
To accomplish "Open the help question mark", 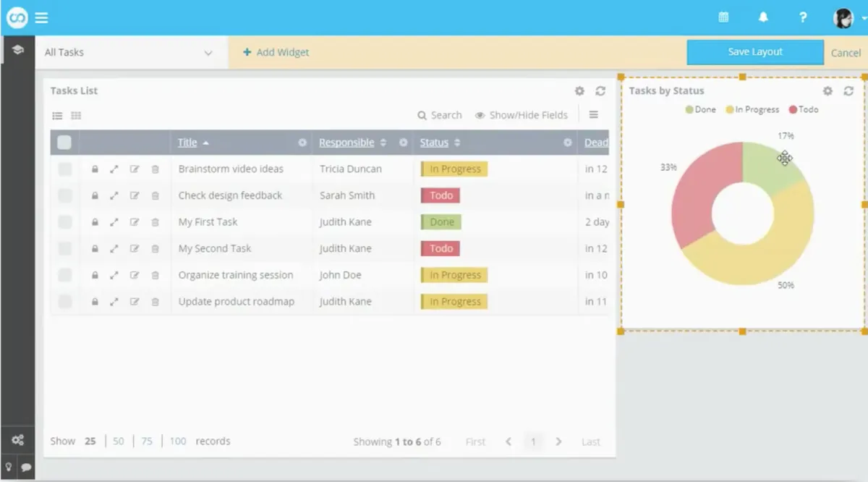I will 803,17.
